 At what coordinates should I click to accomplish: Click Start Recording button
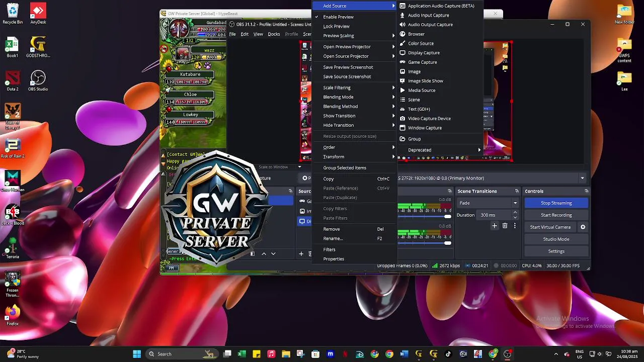pos(556,215)
